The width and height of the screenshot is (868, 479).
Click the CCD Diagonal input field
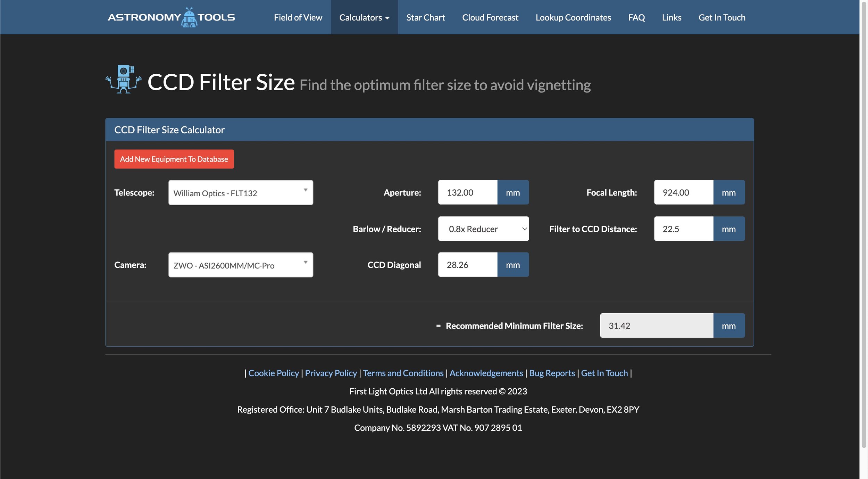(468, 265)
